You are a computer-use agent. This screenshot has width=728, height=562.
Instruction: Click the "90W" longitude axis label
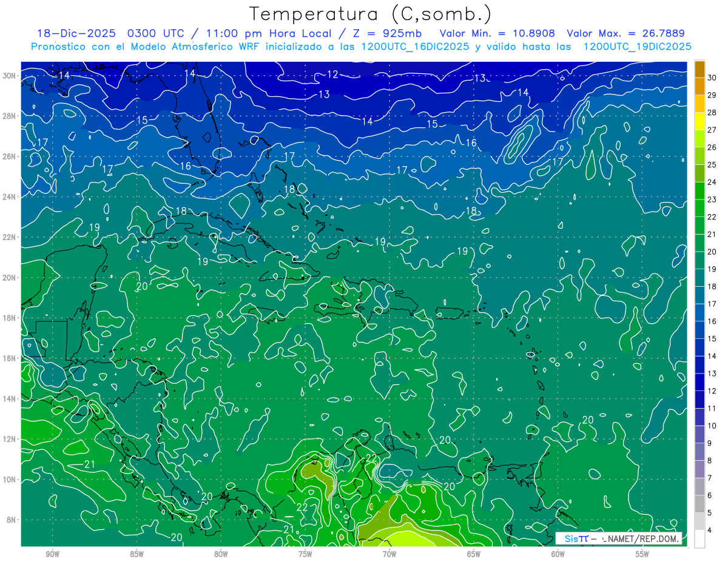coord(52,554)
